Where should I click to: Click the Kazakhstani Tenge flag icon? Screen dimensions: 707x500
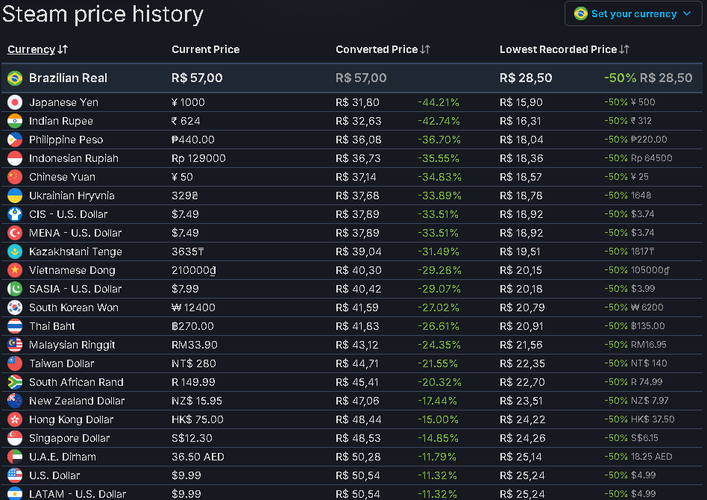coord(15,252)
